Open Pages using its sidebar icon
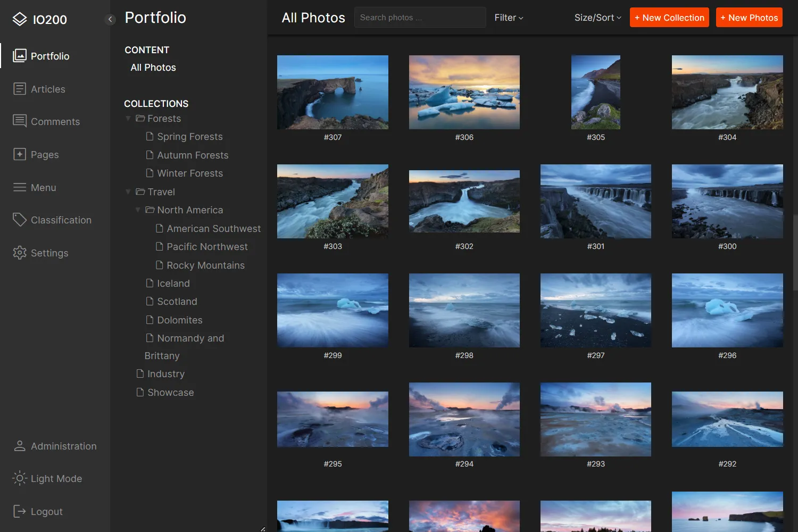The image size is (798, 532). [x=19, y=154]
